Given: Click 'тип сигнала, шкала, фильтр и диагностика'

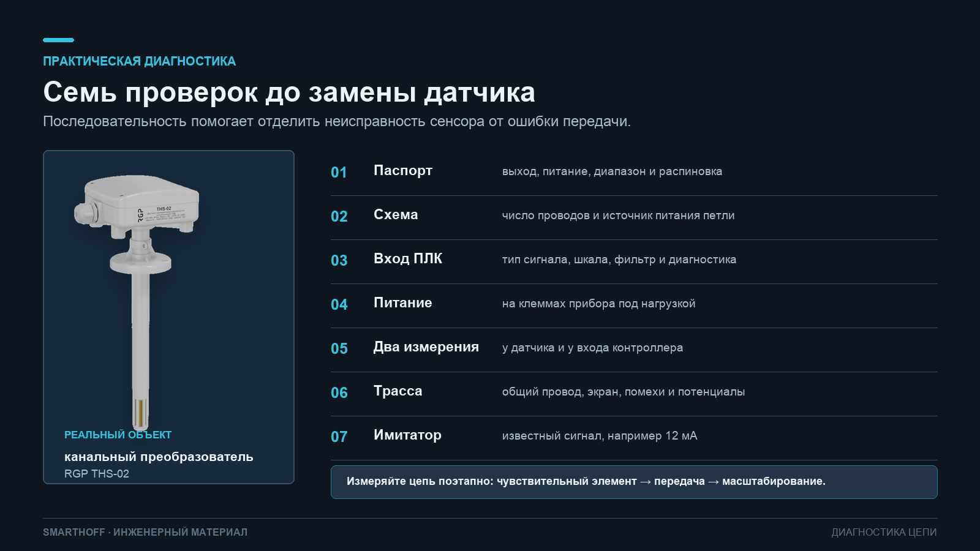Looking at the screenshot, I should pos(619,260).
